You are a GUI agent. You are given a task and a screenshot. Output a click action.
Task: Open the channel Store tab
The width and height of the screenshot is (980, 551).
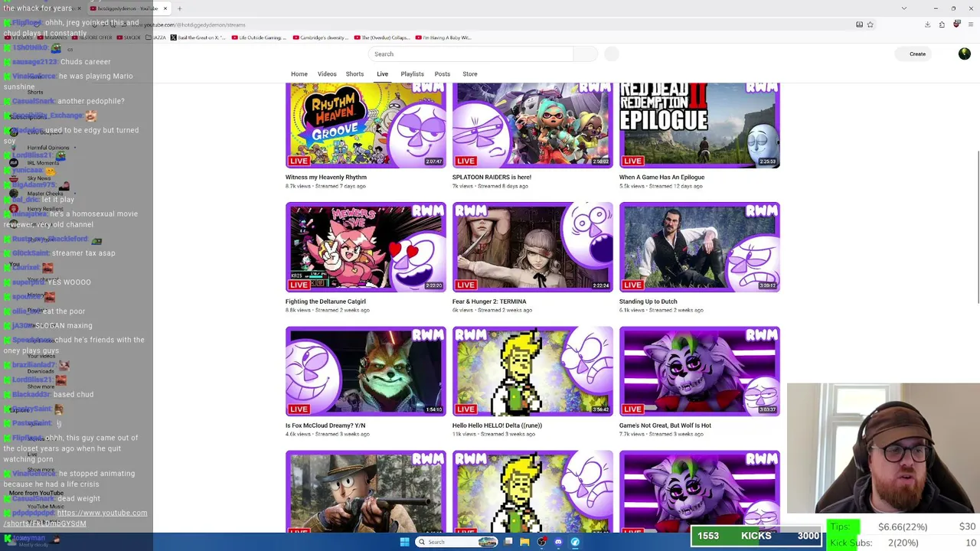pos(470,74)
